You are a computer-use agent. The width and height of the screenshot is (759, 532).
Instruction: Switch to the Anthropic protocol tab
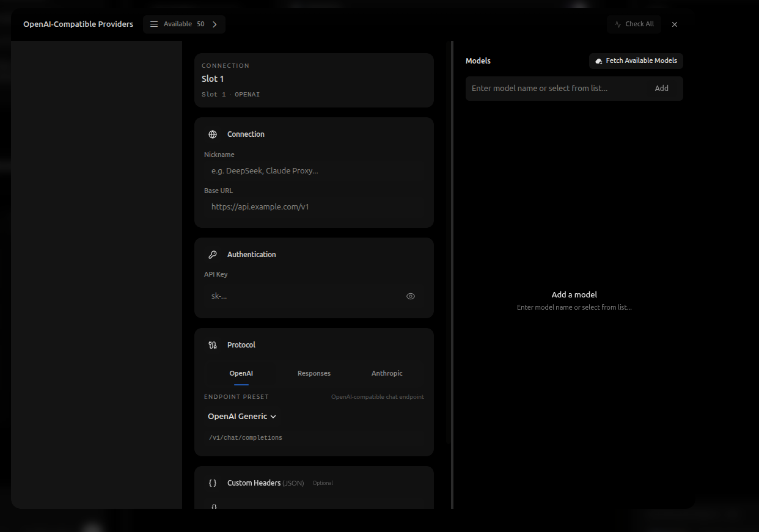point(387,373)
